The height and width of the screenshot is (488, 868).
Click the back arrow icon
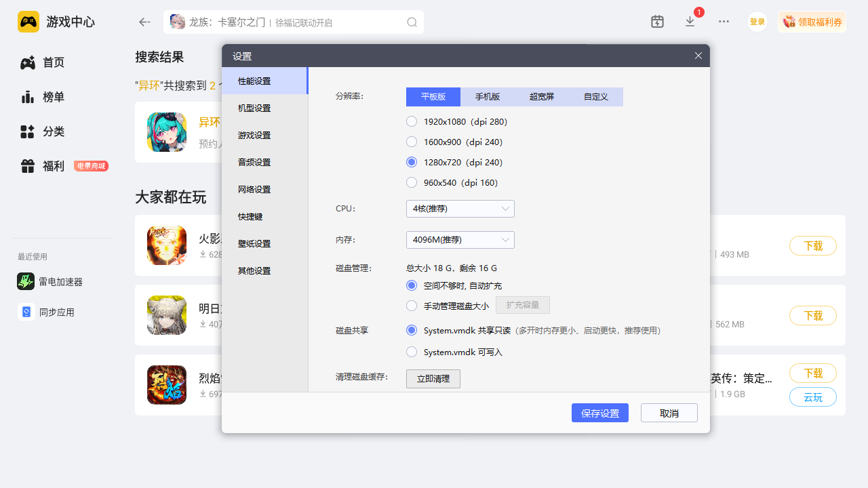tap(144, 22)
